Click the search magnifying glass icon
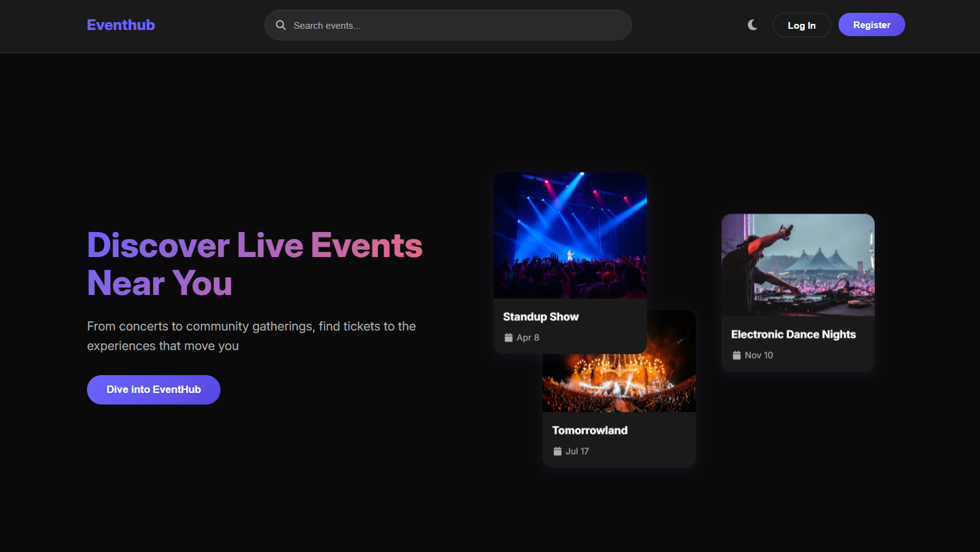This screenshot has width=980, height=552. 281,25
